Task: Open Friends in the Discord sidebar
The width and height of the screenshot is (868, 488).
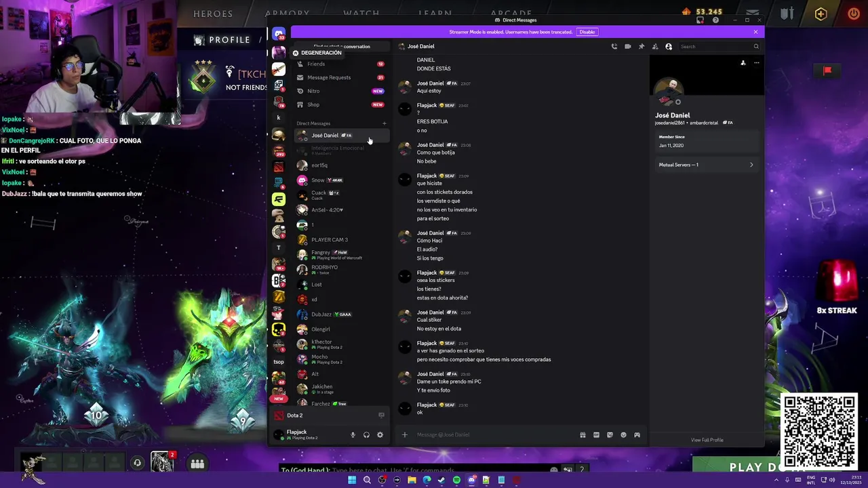Action: coord(341,64)
